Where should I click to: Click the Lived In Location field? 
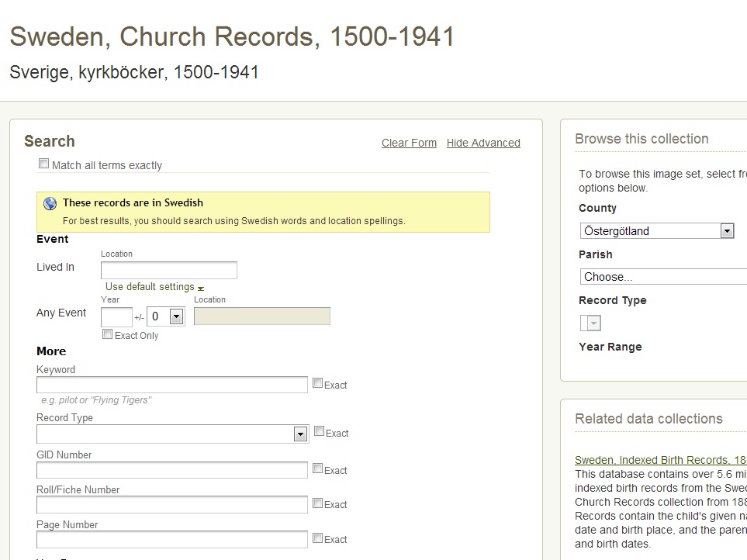click(168, 270)
